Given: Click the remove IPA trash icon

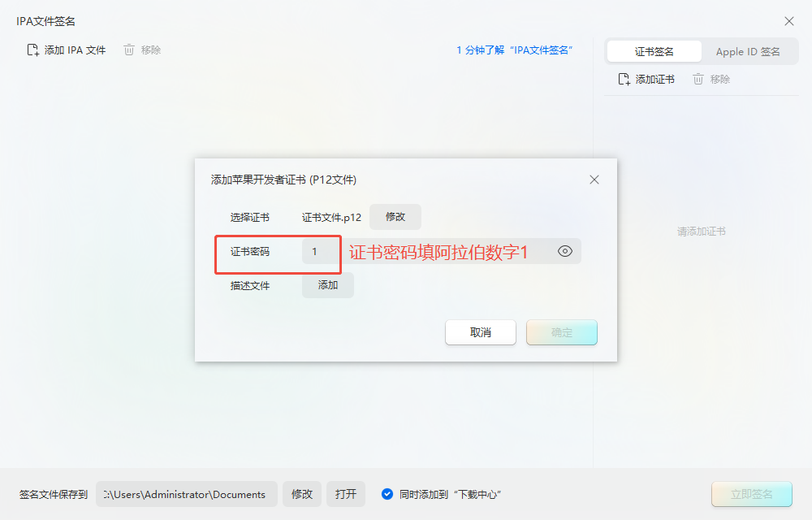Looking at the screenshot, I should (129, 50).
